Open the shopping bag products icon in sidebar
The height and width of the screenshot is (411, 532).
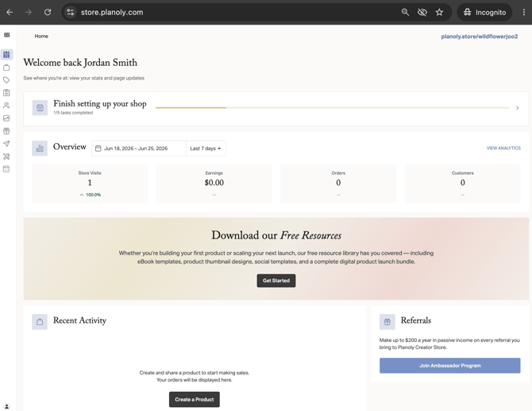[6, 68]
